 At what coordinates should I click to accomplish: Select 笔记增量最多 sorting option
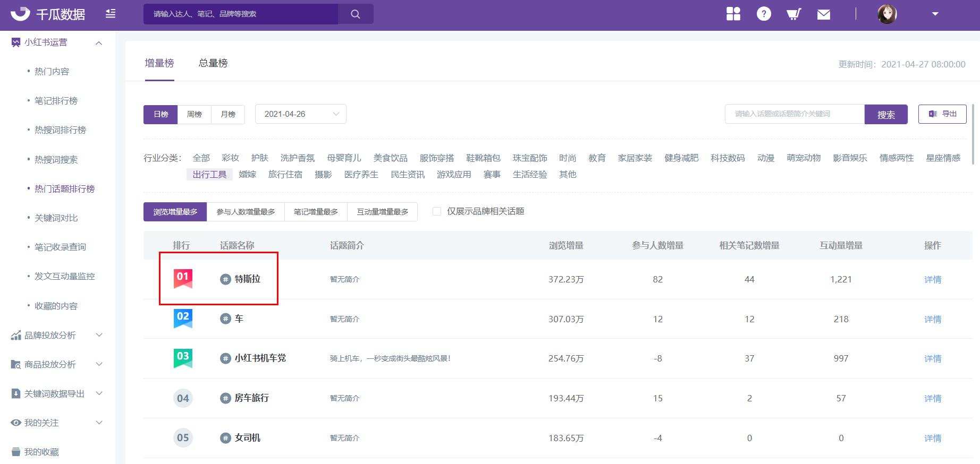coord(316,212)
